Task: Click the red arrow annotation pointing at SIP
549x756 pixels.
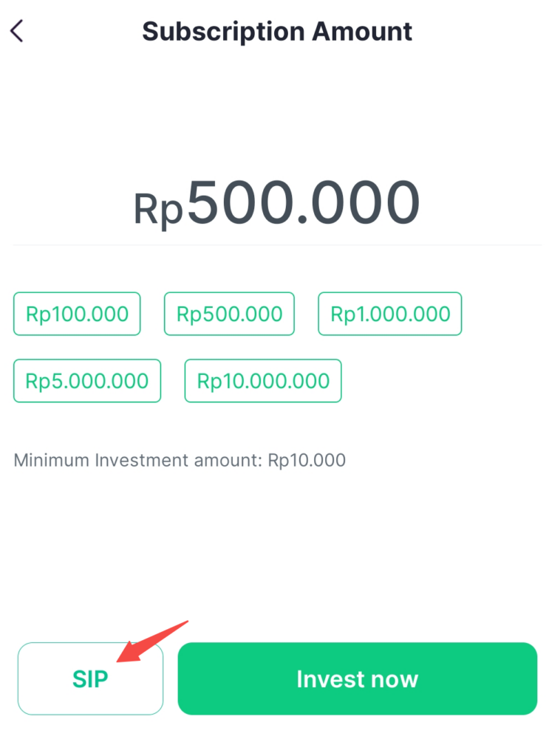Action: pyautogui.click(x=151, y=642)
